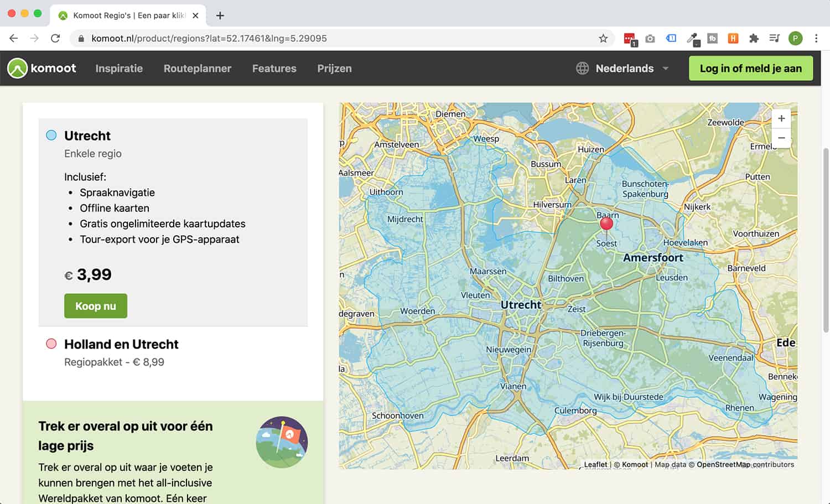Click the komoot logo
Viewport: 830px width, 504px height.
[41, 68]
